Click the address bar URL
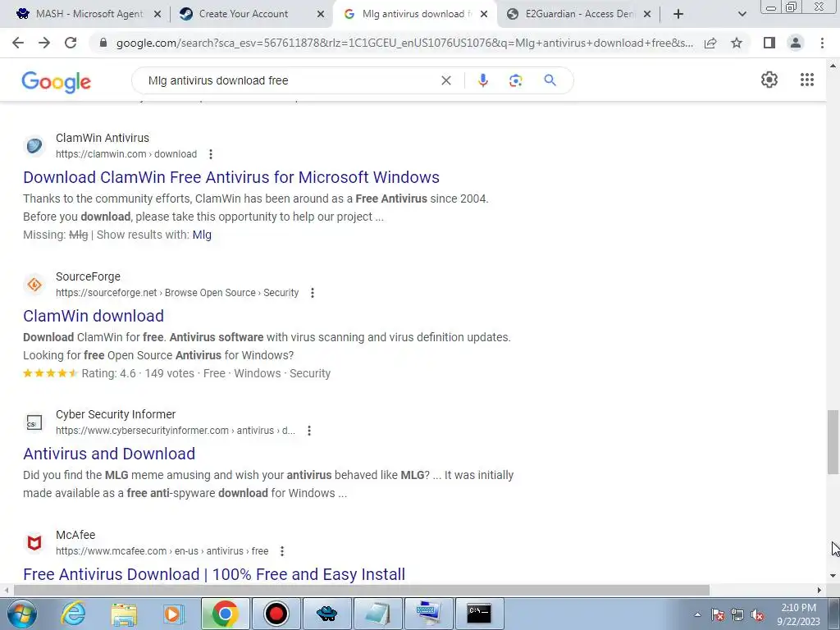The width and height of the screenshot is (840, 630). (404, 43)
